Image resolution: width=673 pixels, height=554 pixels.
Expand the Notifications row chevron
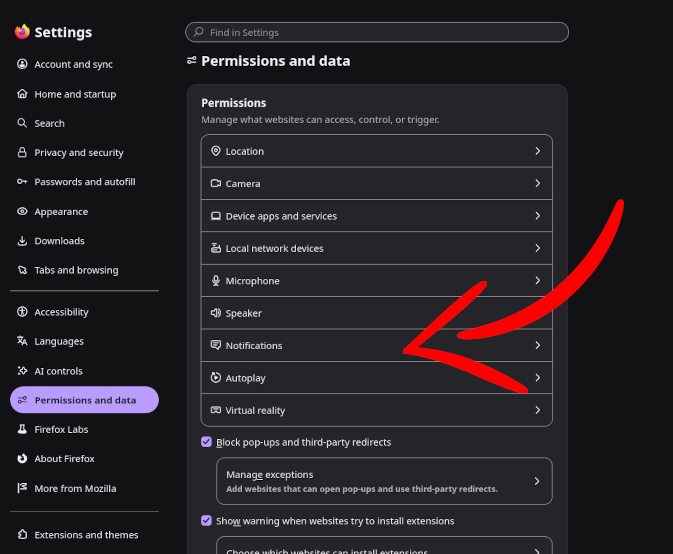537,345
